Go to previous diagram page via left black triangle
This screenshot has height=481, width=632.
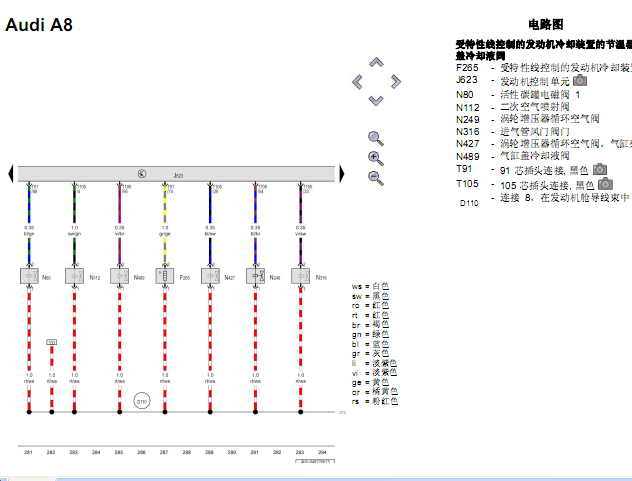pos(11,174)
